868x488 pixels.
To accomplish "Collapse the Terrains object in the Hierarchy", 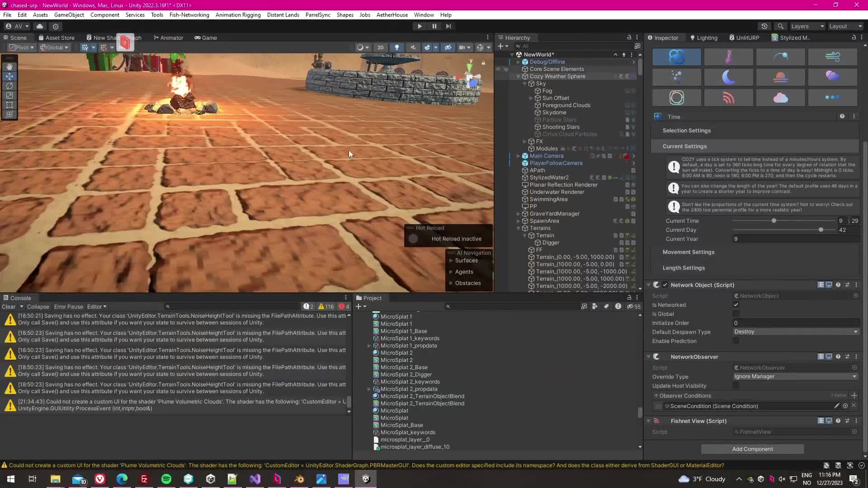I will pos(519,228).
